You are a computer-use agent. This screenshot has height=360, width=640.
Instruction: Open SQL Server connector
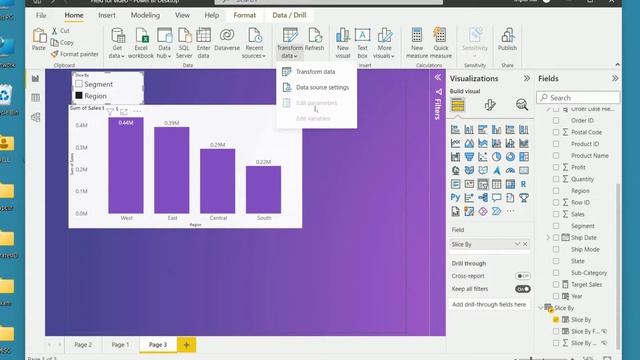[x=184, y=43]
